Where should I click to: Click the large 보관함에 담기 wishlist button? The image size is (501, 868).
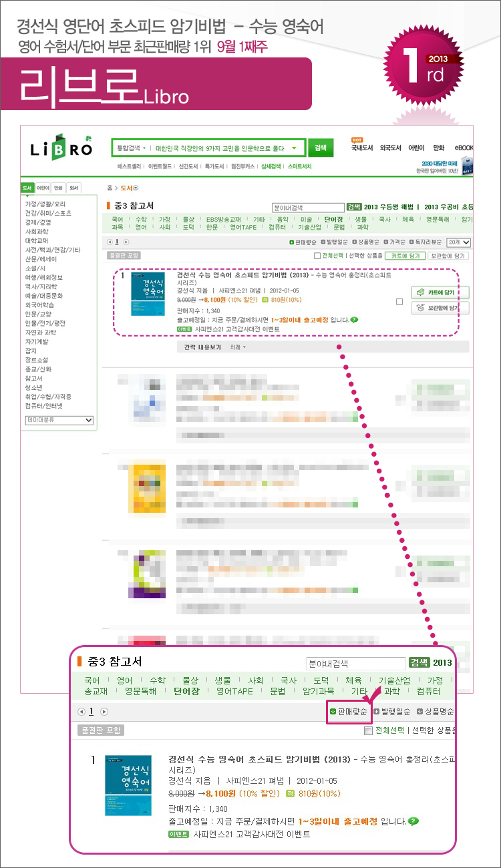pos(440,308)
